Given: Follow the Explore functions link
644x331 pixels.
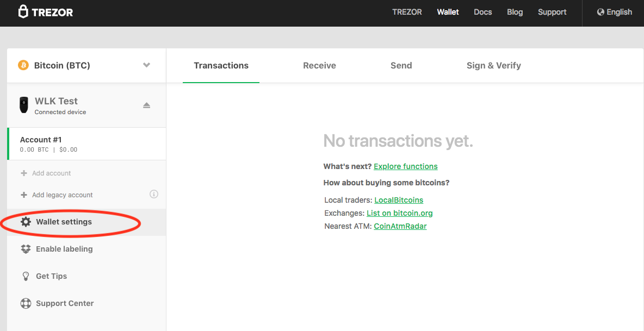Looking at the screenshot, I should (405, 166).
